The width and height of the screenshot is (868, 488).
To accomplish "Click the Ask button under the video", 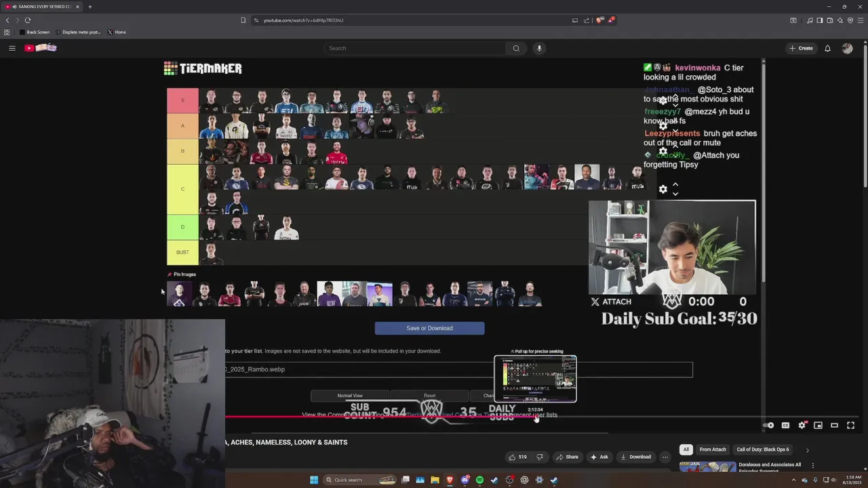I will pos(599,457).
